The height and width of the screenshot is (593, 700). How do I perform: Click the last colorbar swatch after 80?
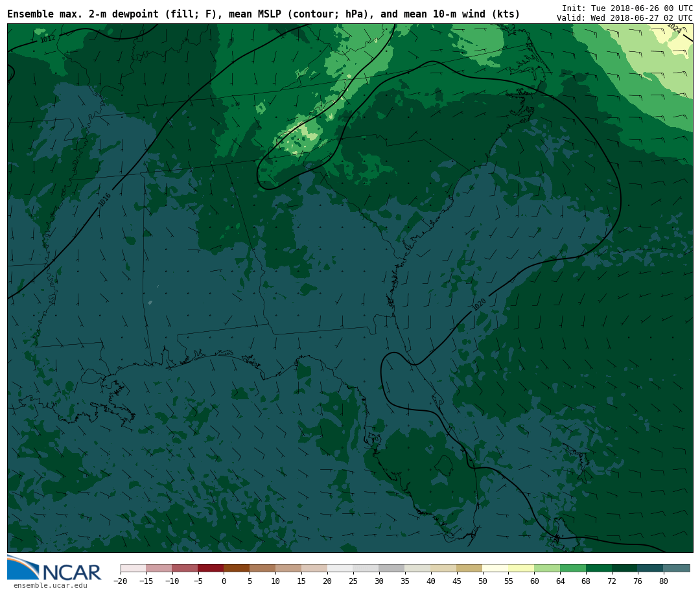pos(677,568)
